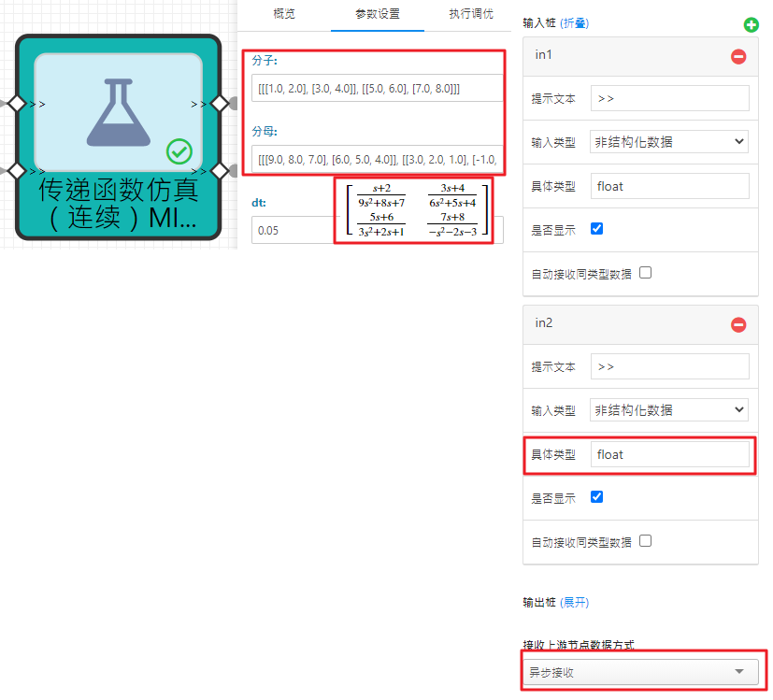773x700 pixels.
Task: Click the upper right diamond output port
Action: coord(219,103)
